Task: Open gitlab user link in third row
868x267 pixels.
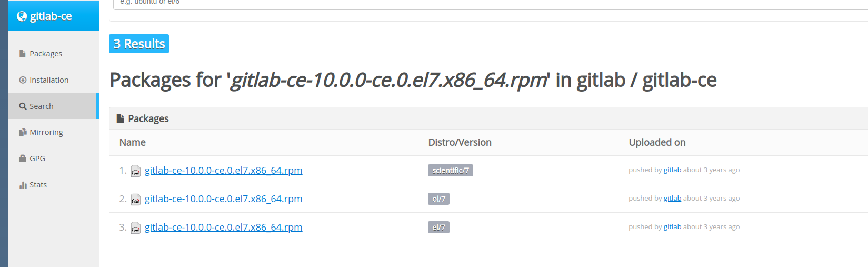Action: (x=672, y=226)
